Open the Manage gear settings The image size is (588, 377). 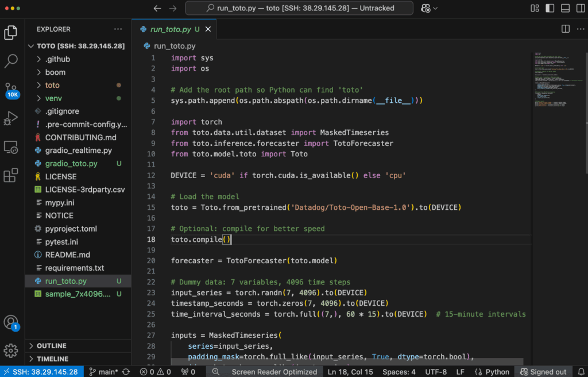[11, 351]
